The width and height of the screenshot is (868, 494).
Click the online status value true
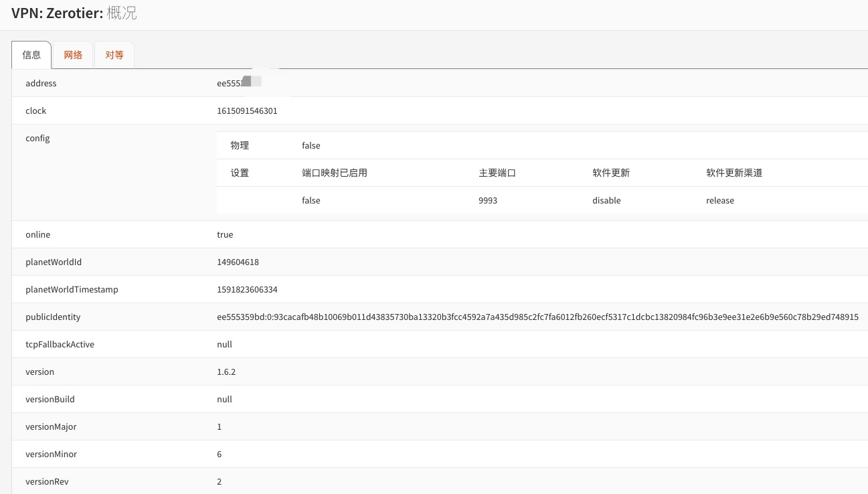[225, 235]
